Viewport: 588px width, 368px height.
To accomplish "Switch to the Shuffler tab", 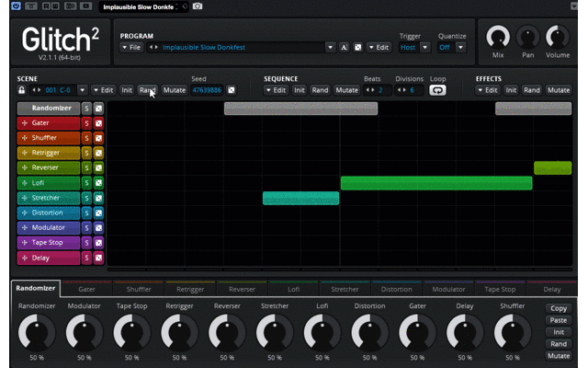I will (139, 289).
